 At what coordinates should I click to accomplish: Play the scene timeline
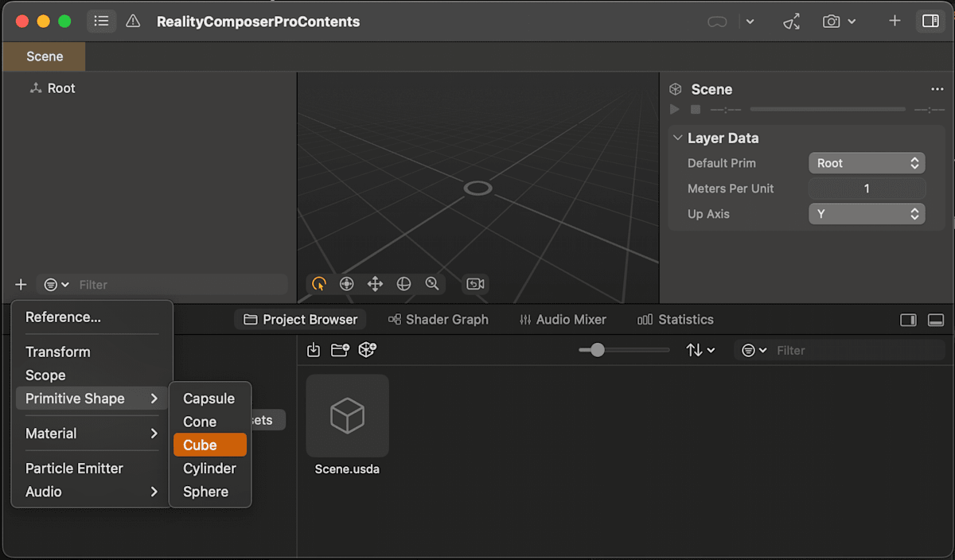[675, 109]
